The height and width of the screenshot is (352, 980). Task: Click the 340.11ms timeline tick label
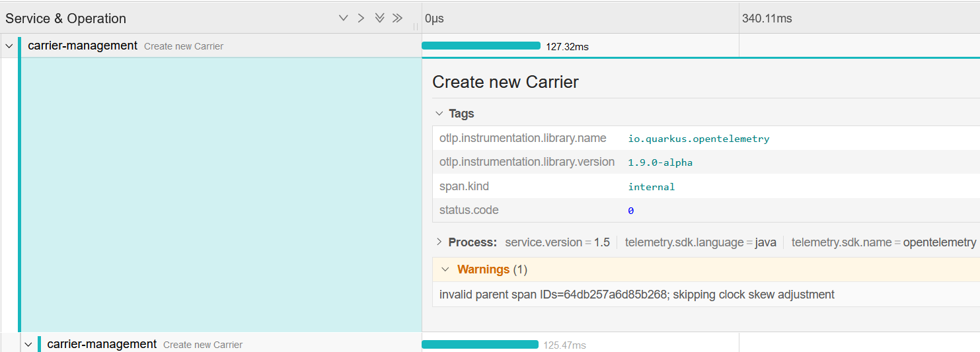[767, 18]
